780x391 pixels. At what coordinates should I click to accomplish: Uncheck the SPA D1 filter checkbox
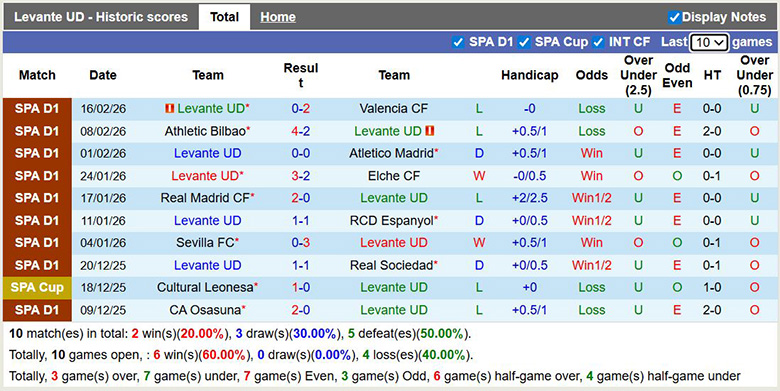[x=458, y=42]
